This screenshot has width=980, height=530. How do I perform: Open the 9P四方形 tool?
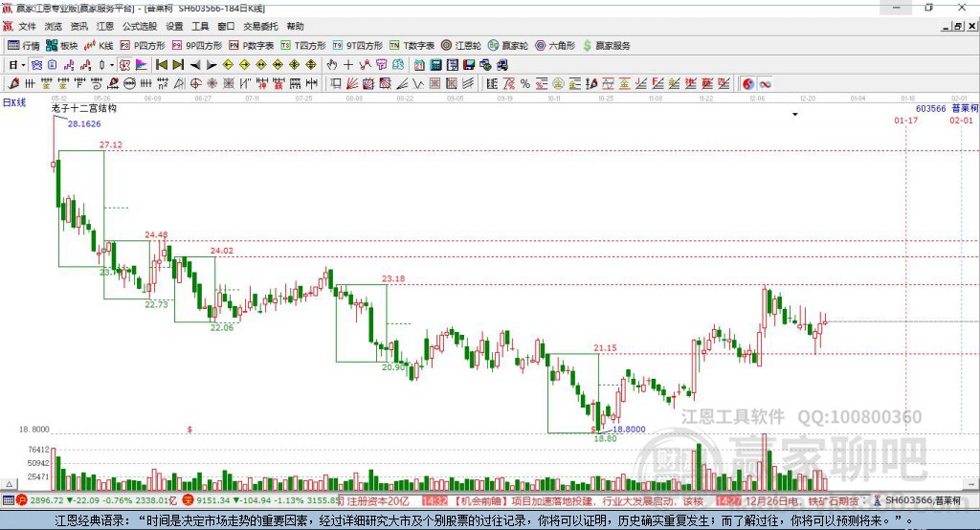197,46
